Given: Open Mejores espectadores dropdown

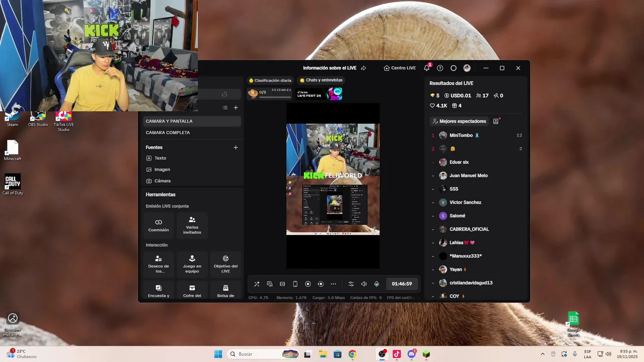Looking at the screenshot, I should (x=459, y=121).
